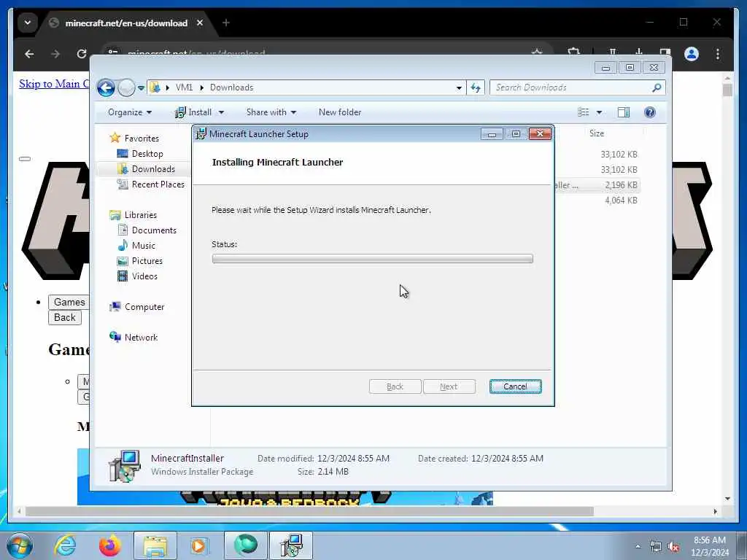Open Chrome tab search dropdown

pyautogui.click(x=28, y=23)
